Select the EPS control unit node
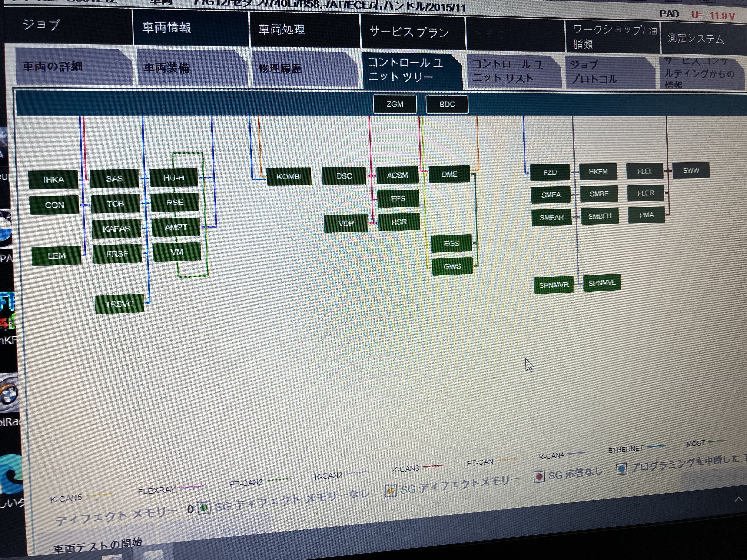This screenshot has width=747, height=560. coord(398,199)
